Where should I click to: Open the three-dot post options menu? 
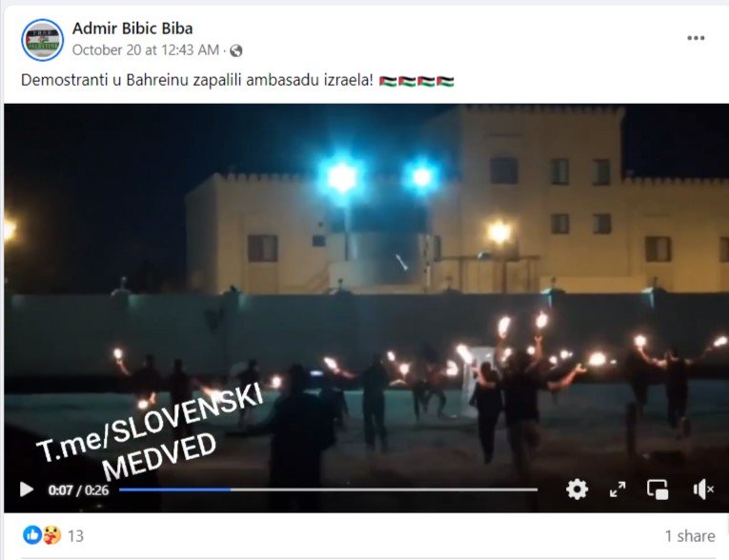696,38
